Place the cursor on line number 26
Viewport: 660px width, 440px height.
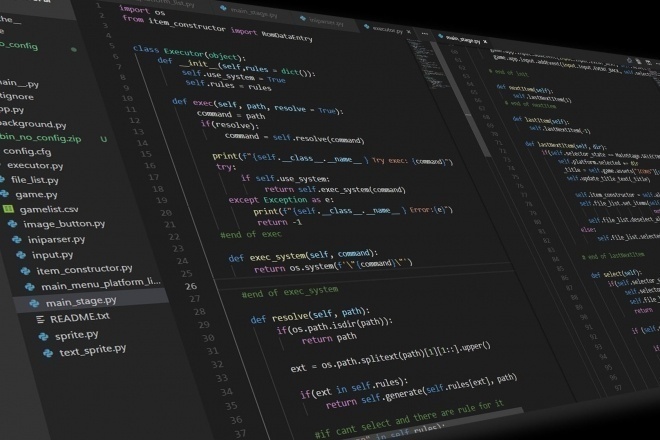(x=191, y=286)
